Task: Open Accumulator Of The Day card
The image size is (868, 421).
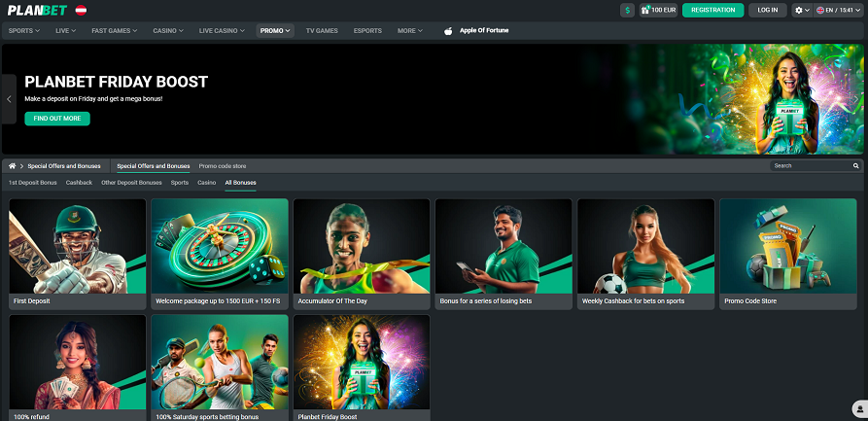Action: pos(362,254)
